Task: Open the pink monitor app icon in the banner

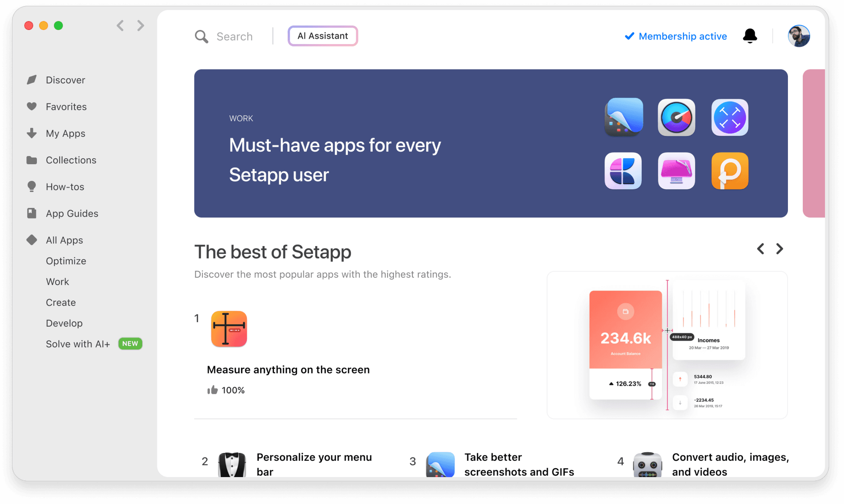Action: (x=676, y=171)
